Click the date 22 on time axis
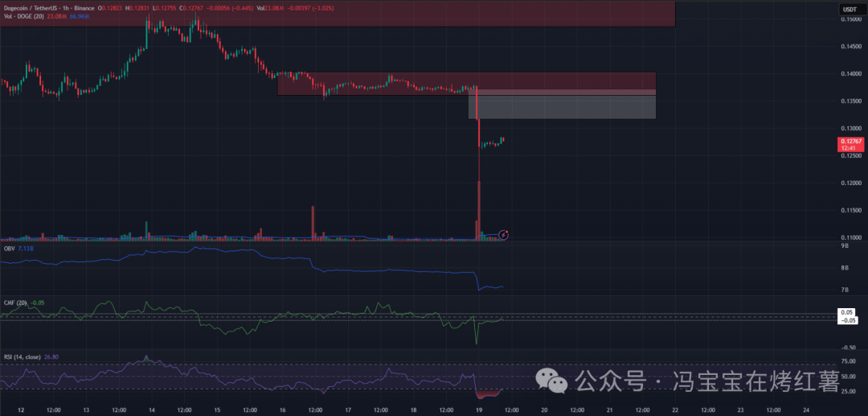Screen dimensions: 868x416 pos(675,410)
